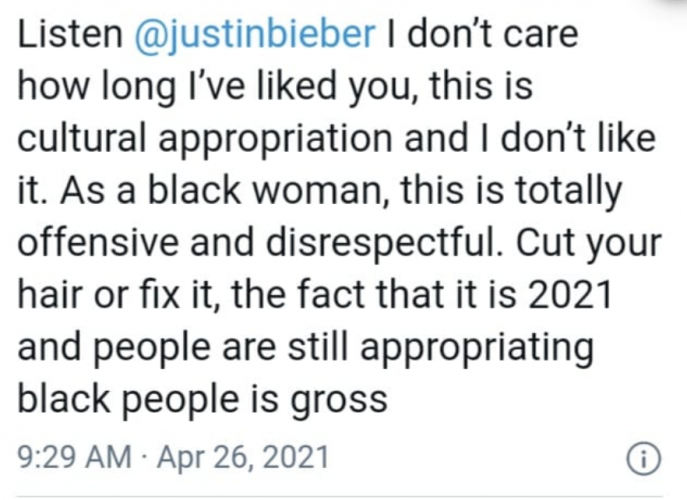The height and width of the screenshot is (500, 687).
Task: Click the word "Listen" starting the tweet
Action: tap(68, 37)
